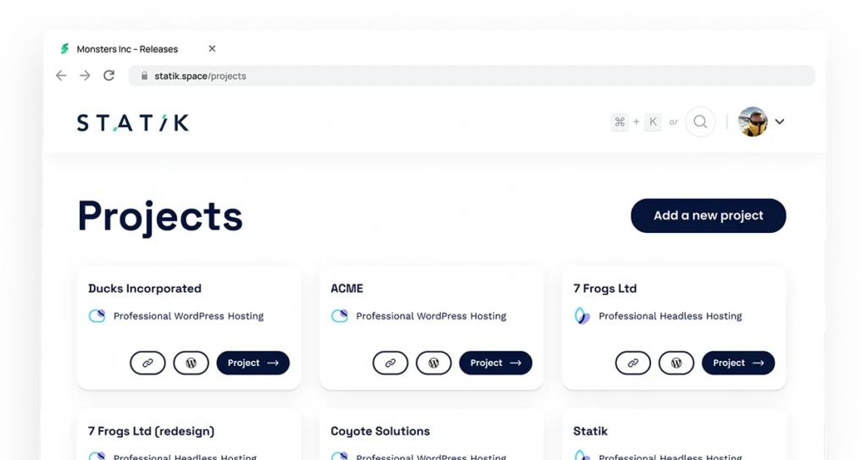The height and width of the screenshot is (460, 868).
Task: Click headless hosting icon on 7 Frogs Ltd
Action: tap(581, 316)
